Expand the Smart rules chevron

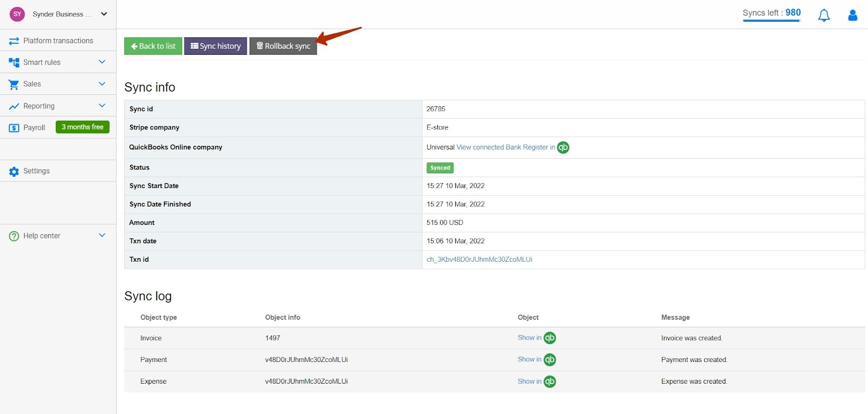point(102,62)
